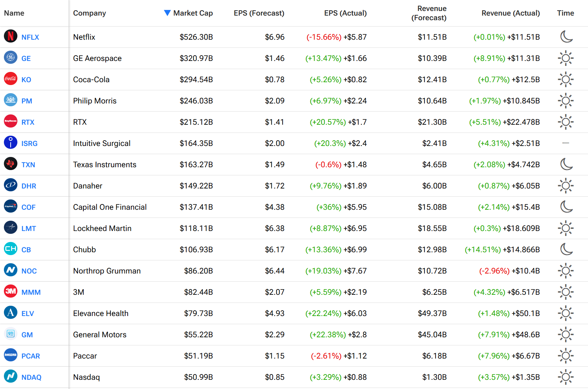Viewport: 588px width, 389px height.
Task: Click Northrop Grumman revenue (-2.96%) value
Action: [x=494, y=271]
